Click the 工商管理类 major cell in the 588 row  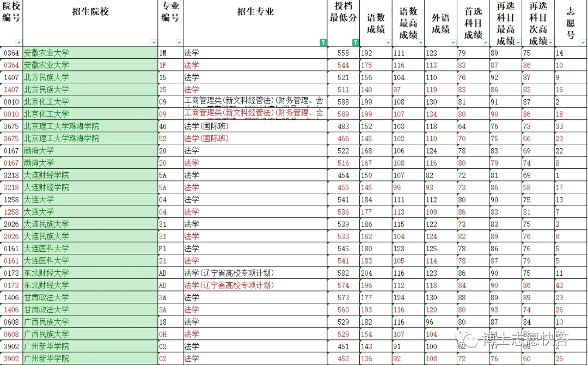(x=255, y=102)
